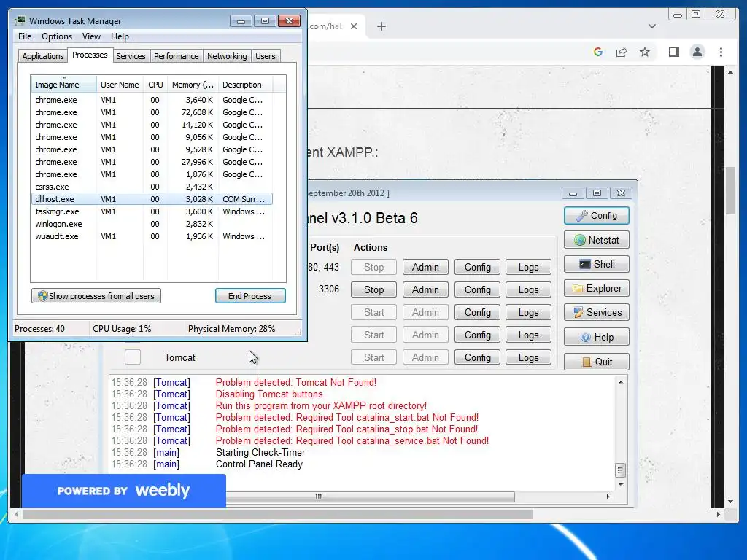The height and width of the screenshot is (560, 747).
Task: Open Chrome tab search chevron
Action: [x=651, y=26]
